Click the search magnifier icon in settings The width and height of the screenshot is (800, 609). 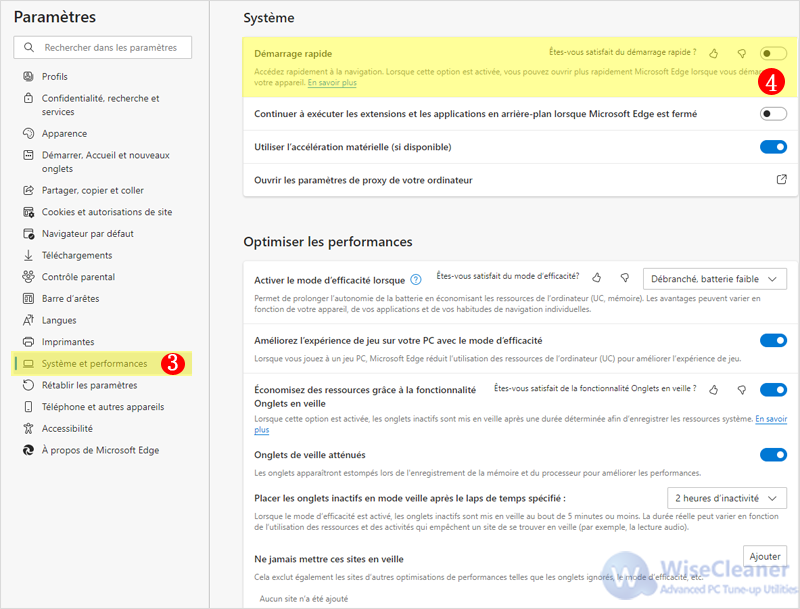[29, 47]
